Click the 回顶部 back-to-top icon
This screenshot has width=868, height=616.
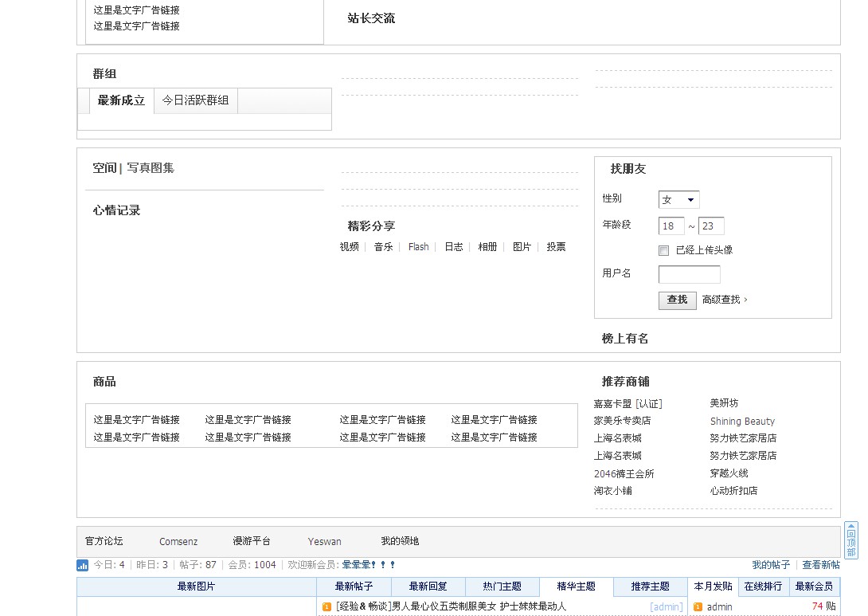tap(852, 541)
